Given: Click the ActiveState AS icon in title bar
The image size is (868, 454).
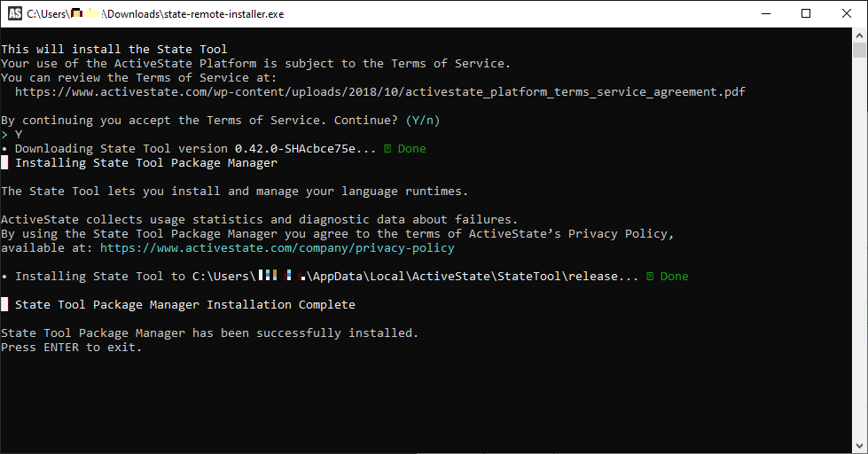Looking at the screenshot, I should (15, 13).
